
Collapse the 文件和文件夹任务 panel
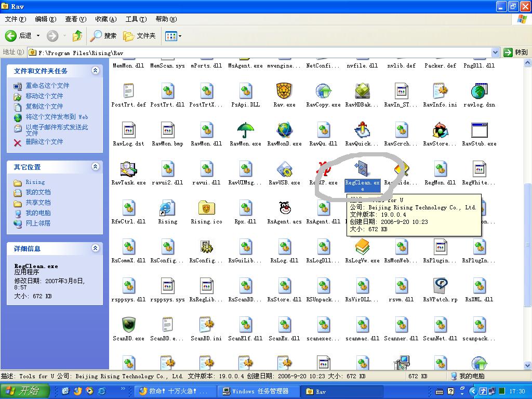[96, 71]
